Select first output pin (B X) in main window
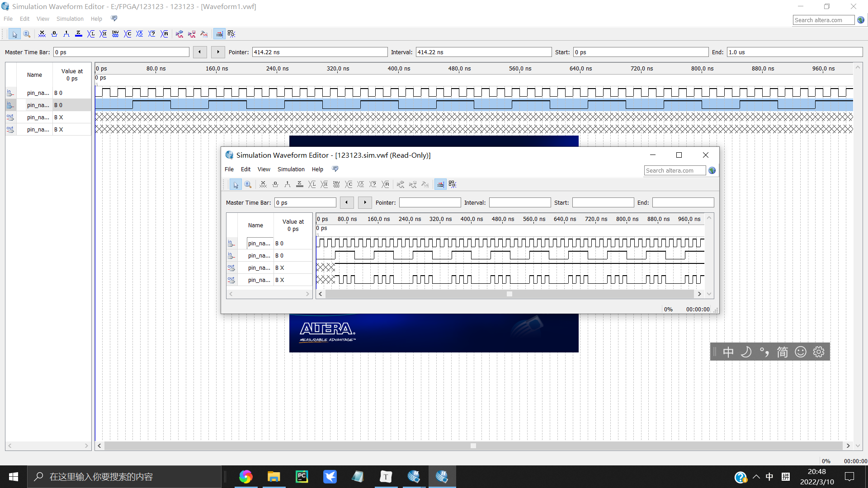The image size is (868, 488). [x=48, y=117]
